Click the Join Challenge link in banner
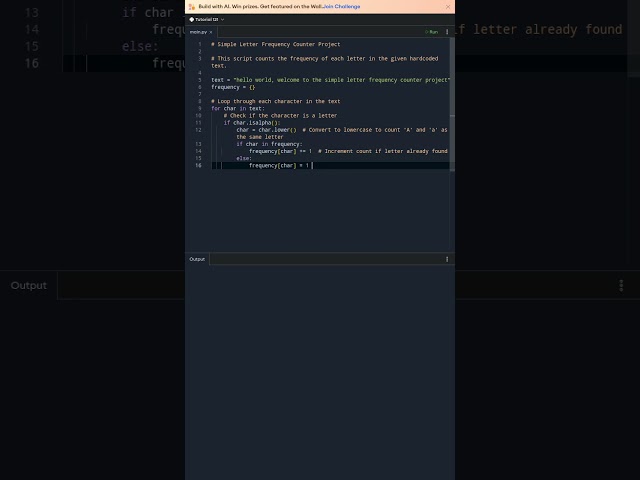640x480 pixels. pos(342,7)
